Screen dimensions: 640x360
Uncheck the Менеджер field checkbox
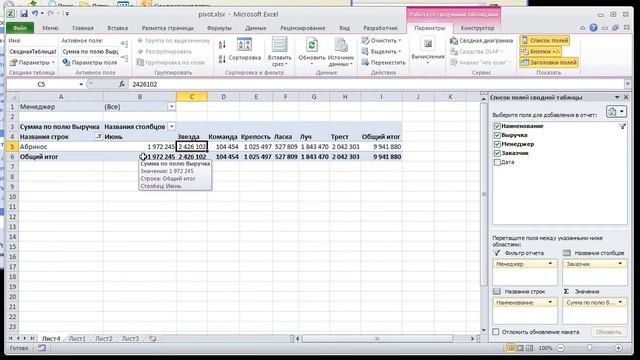tap(497, 144)
